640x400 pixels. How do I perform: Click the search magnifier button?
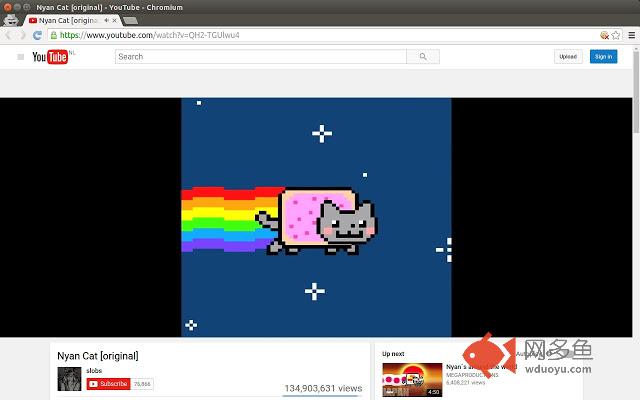(x=423, y=57)
